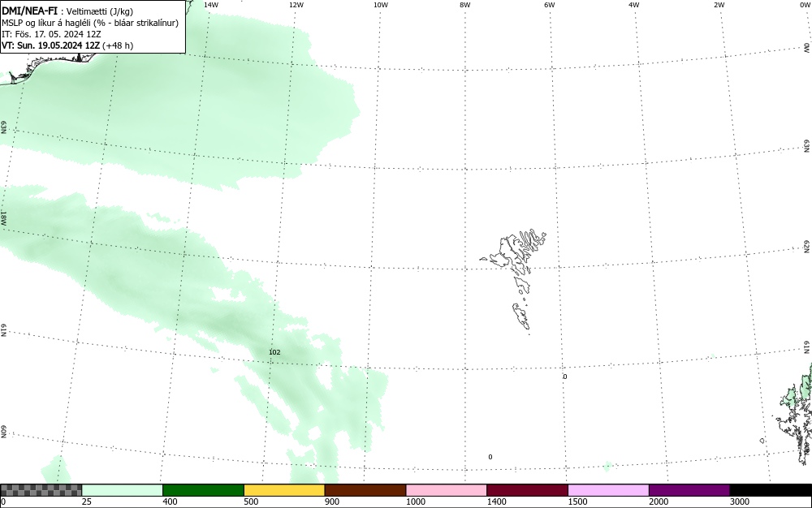Click the 18W label on the left edge
Image resolution: width=812 pixels, height=508 pixels.
click(3, 217)
